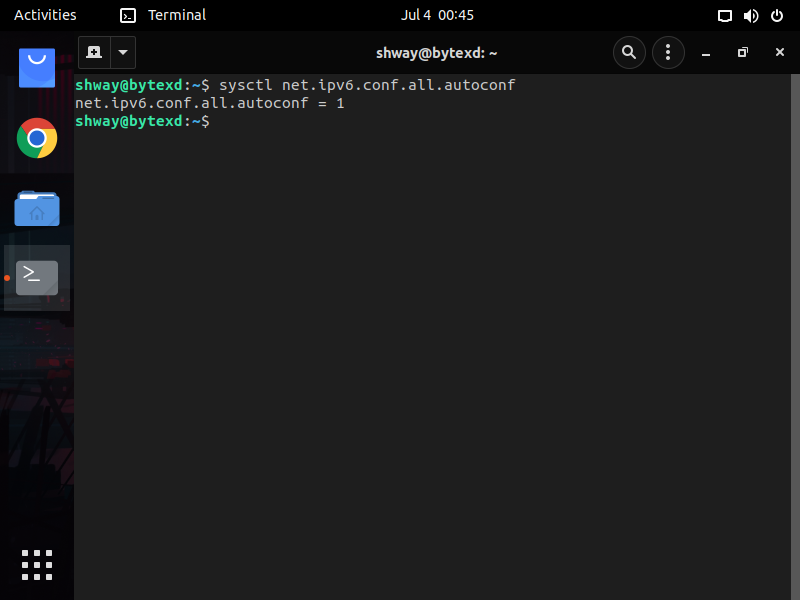Open a new terminal tab

94,52
